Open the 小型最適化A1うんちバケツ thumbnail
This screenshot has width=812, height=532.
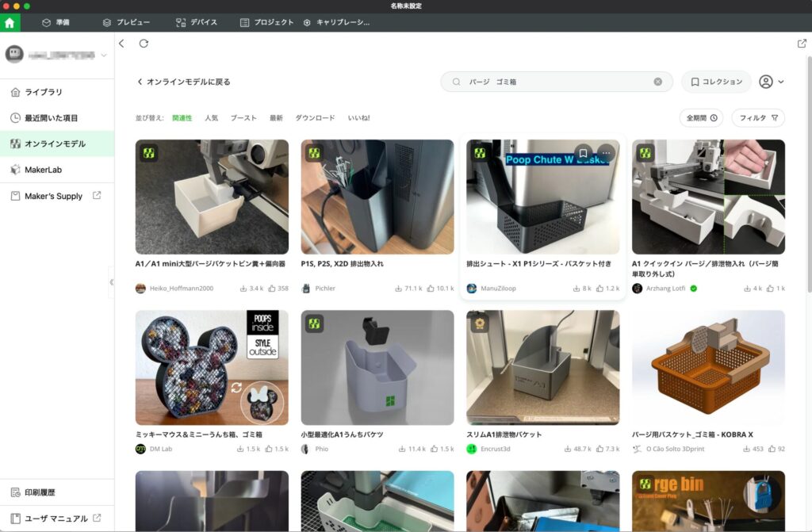tap(377, 368)
